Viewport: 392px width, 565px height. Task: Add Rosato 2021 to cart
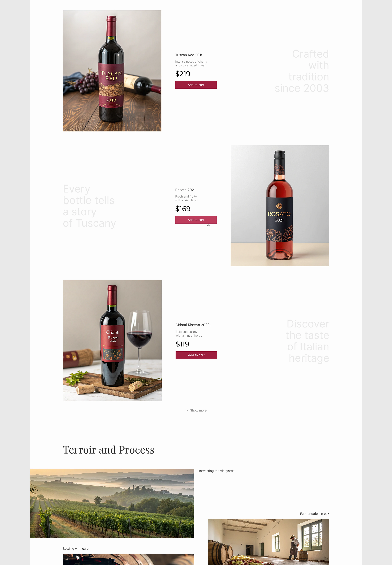196,220
